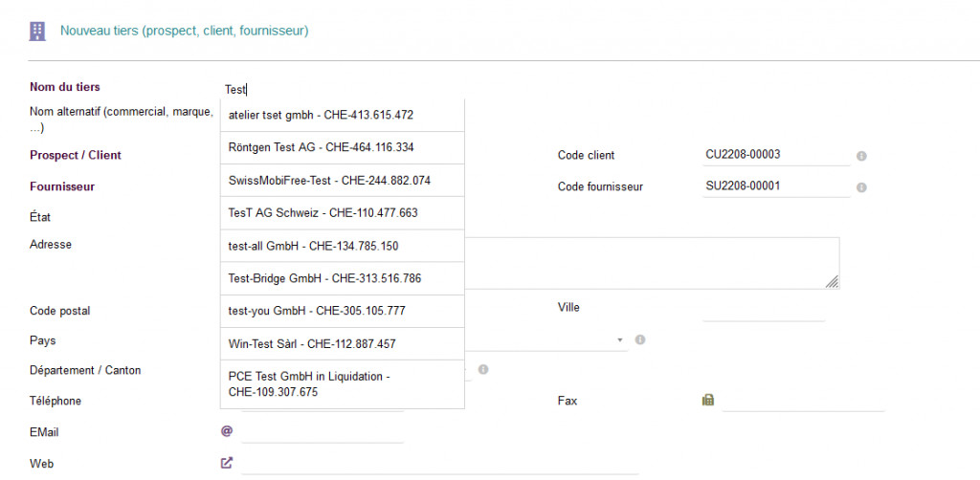Focus the Nom du tiers text field
This screenshot has height=480, width=980.
point(383,89)
